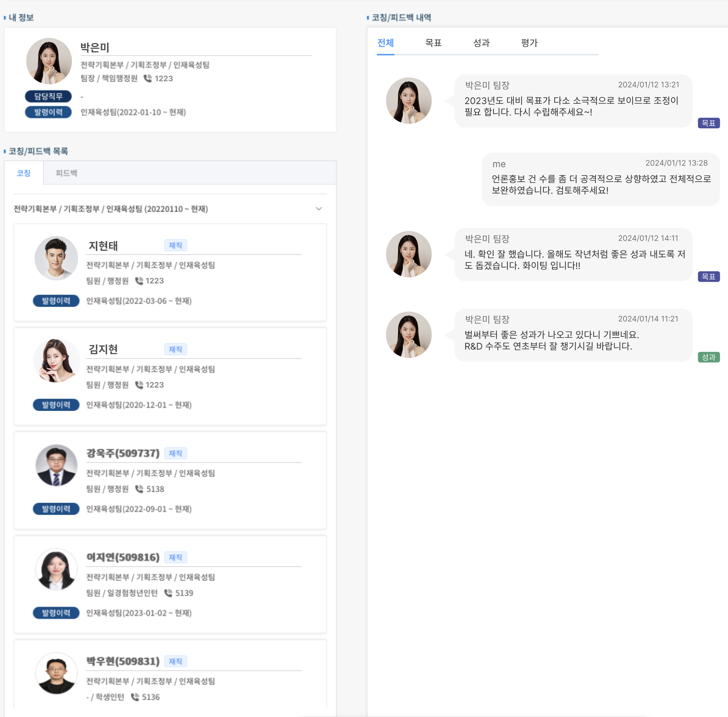
Task: Select 강욱주(509737) member name
Action: pos(123,453)
